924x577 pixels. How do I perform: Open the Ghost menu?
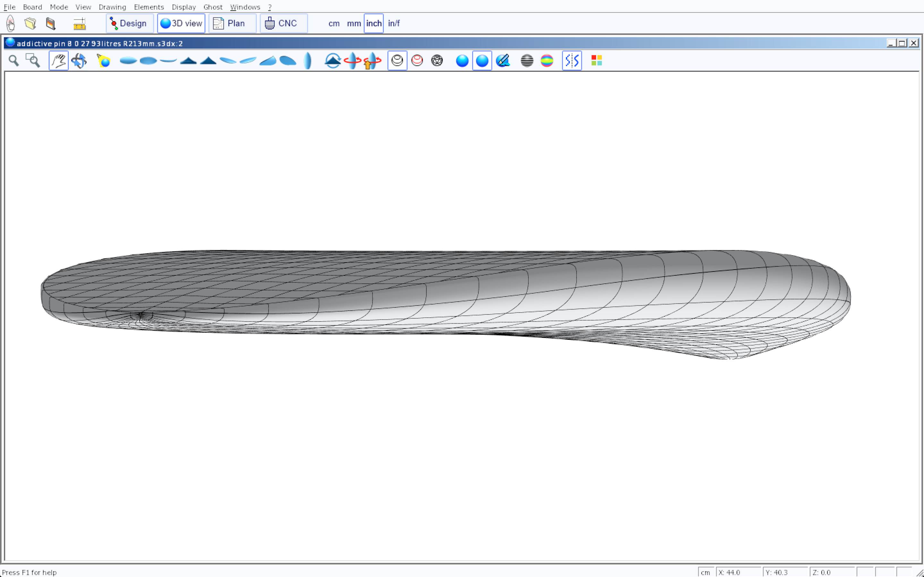[213, 7]
